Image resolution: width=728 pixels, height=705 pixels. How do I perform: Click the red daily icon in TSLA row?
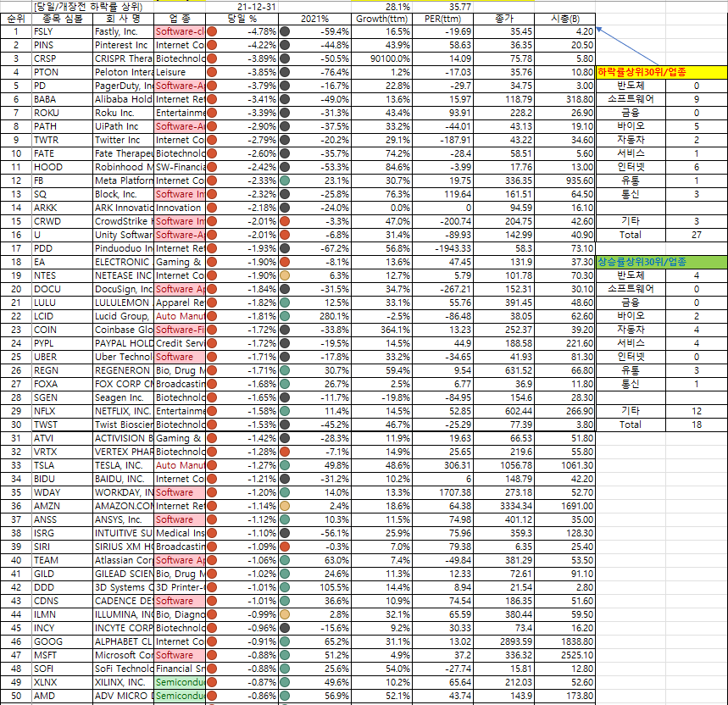(x=212, y=465)
